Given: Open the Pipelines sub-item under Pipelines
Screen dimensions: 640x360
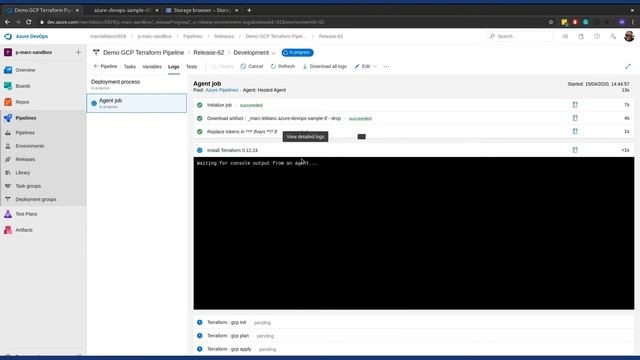Looking at the screenshot, I should [25, 133].
